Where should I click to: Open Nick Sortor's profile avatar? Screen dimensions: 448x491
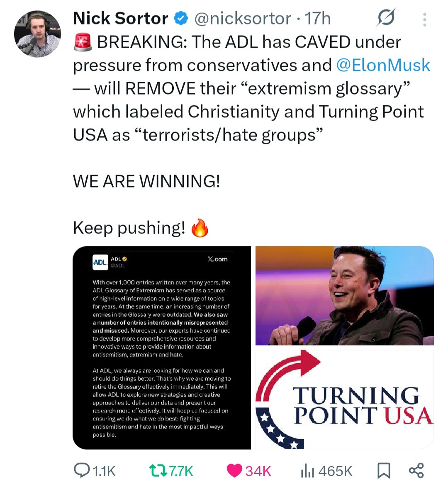(x=37, y=34)
